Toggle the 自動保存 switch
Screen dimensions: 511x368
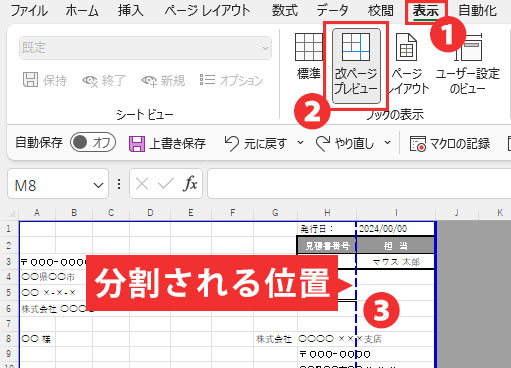point(93,143)
